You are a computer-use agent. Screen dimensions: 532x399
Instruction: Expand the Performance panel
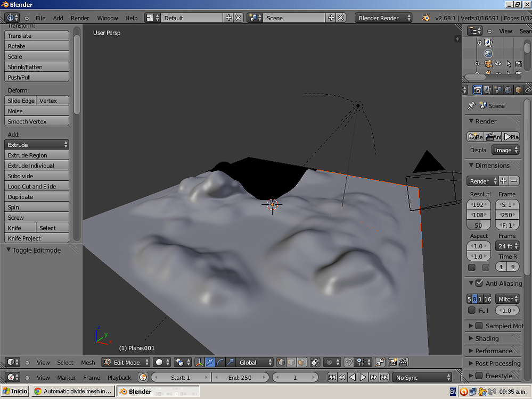click(471, 351)
